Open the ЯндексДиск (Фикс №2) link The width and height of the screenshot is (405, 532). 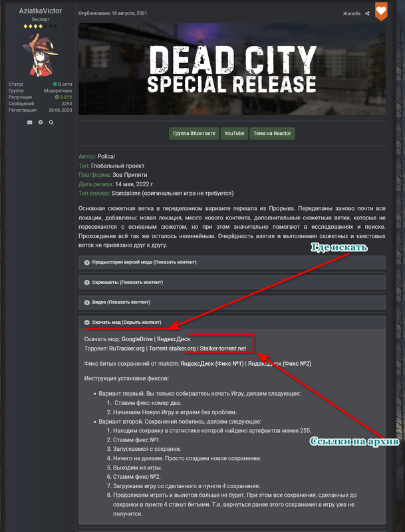279,364
